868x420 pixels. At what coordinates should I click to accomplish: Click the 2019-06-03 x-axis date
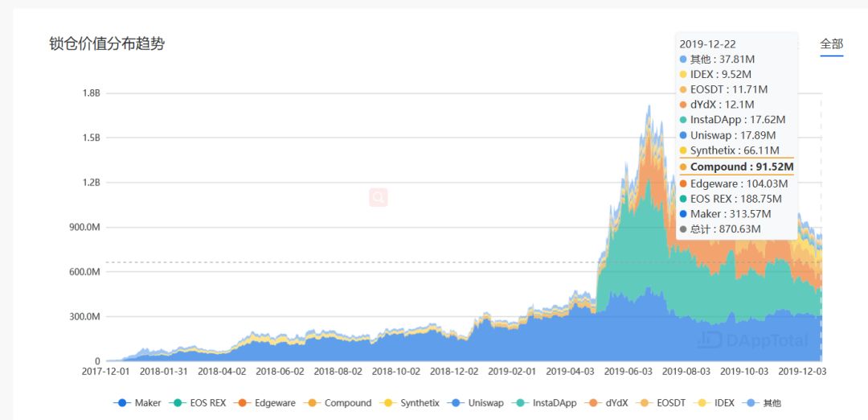(x=628, y=371)
